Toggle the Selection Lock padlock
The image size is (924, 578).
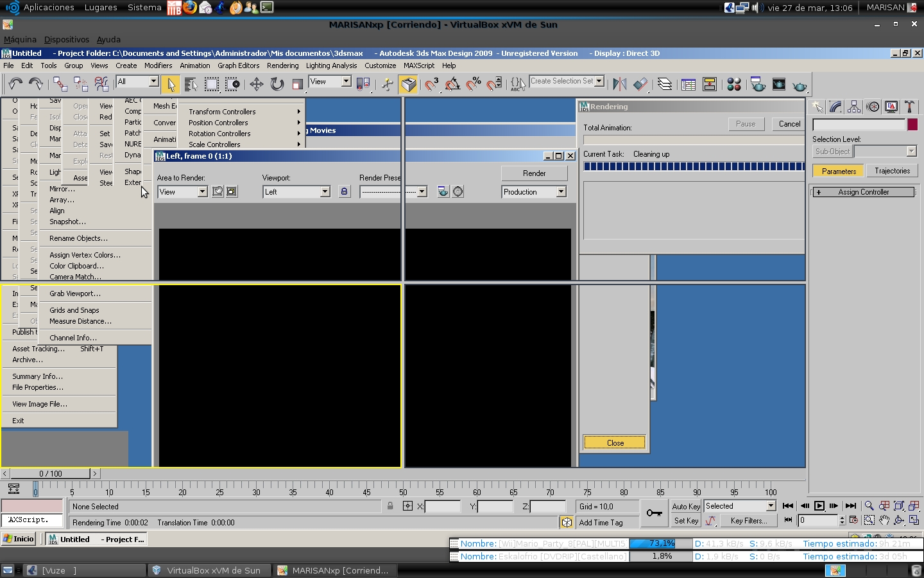coord(390,506)
